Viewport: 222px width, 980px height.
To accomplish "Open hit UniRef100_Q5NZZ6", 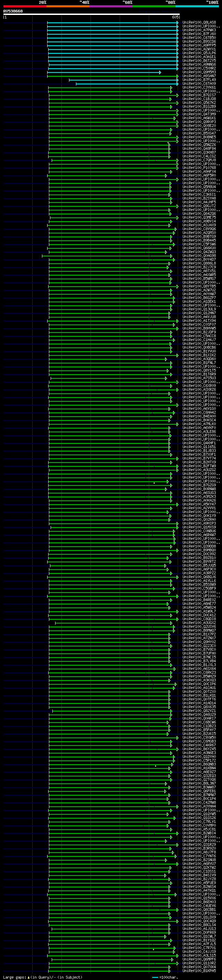I will click(x=199, y=145).
